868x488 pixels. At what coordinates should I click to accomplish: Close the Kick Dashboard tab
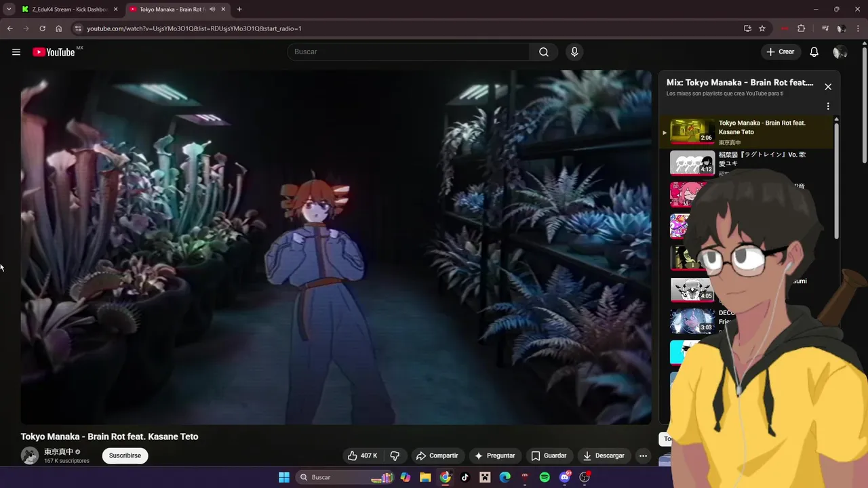pyautogui.click(x=115, y=9)
